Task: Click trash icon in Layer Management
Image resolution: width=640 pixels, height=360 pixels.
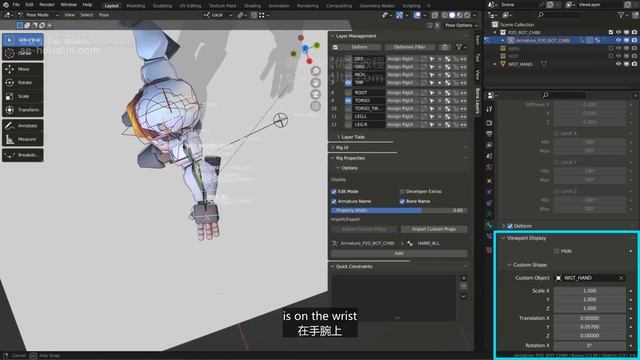Action: click(445, 47)
